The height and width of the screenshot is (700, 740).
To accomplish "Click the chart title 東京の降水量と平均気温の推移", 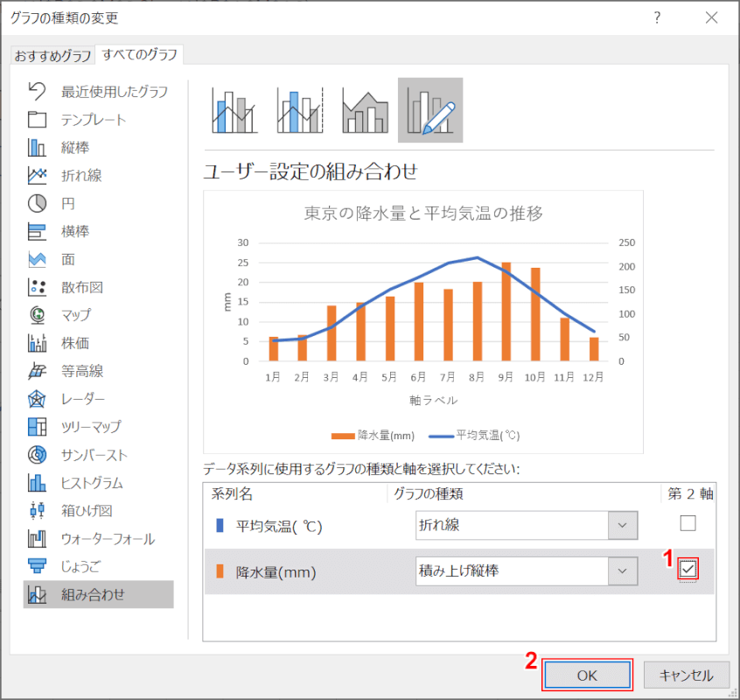I will point(423,213).
